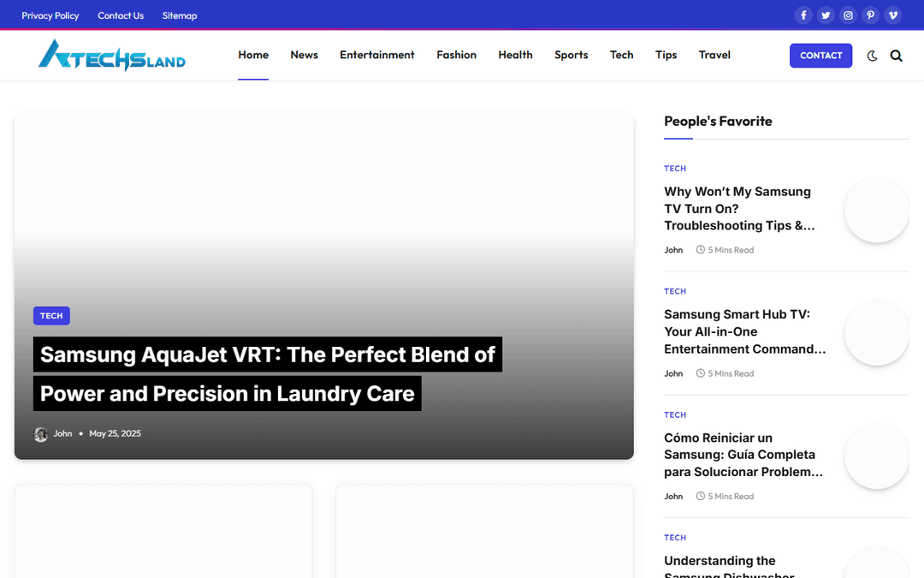924x578 pixels.
Task: Open thumbnail for Cómo Reiniciar un Samsung article
Action: tap(877, 456)
